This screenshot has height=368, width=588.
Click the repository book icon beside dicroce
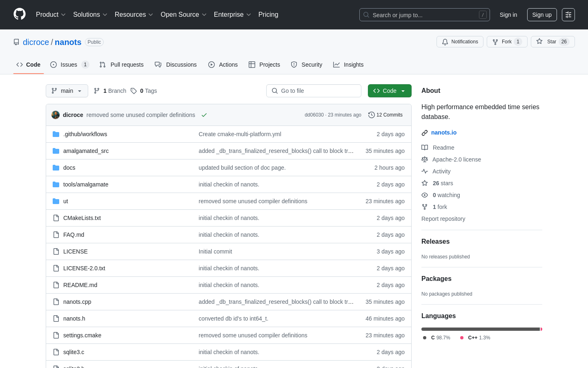[16, 42]
